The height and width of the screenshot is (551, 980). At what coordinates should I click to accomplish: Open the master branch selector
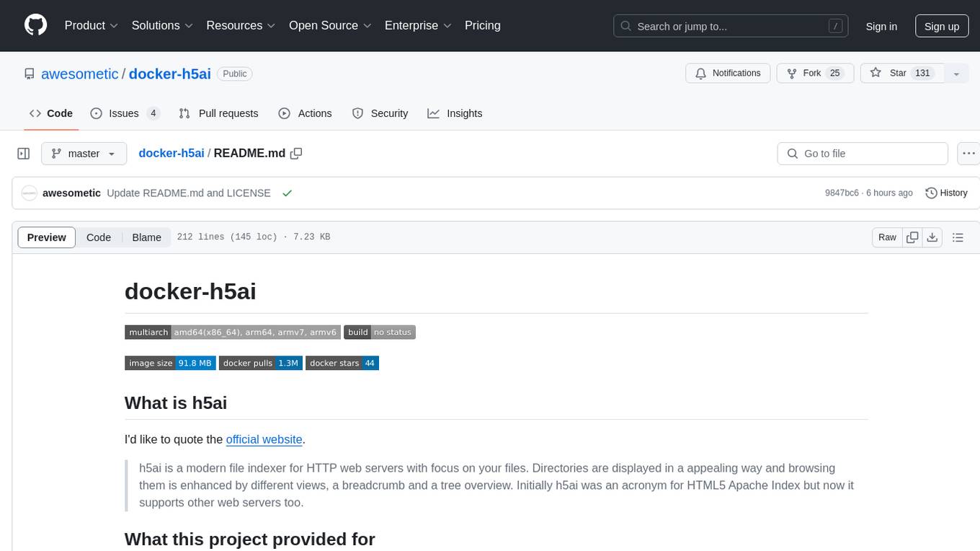[x=84, y=154]
